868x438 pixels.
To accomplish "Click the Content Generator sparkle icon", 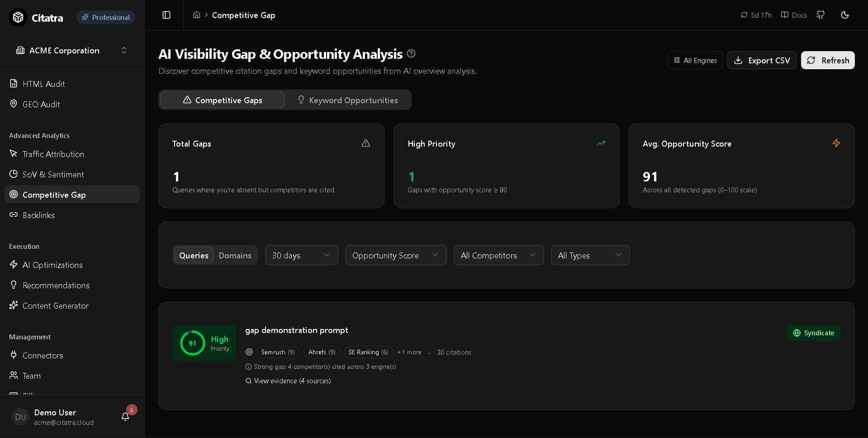I will click(x=14, y=305).
